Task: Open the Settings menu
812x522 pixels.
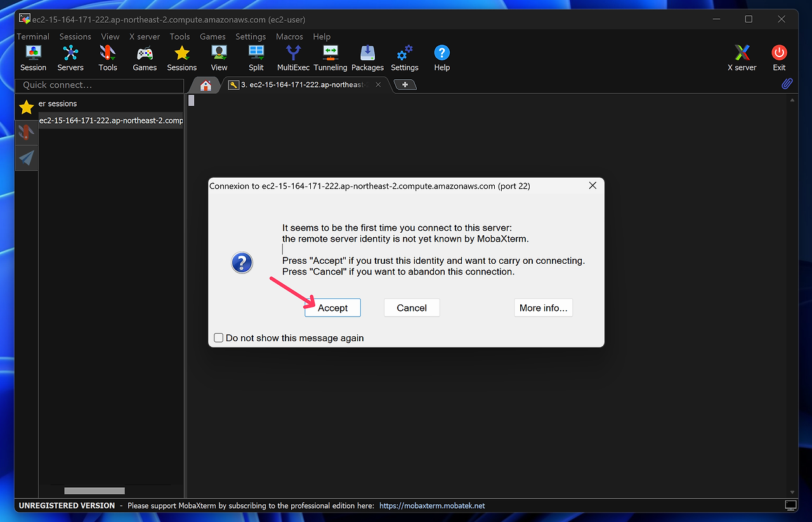Action: (251, 37)
